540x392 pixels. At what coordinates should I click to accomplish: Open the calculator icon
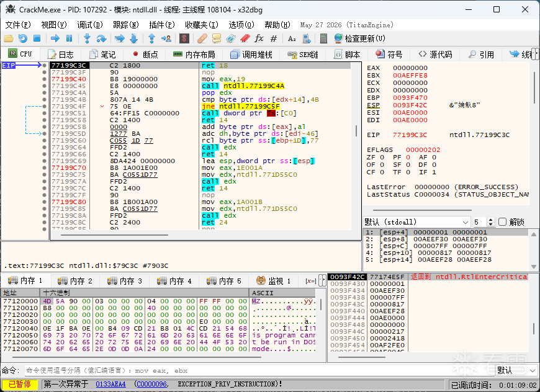pos(323,38)
